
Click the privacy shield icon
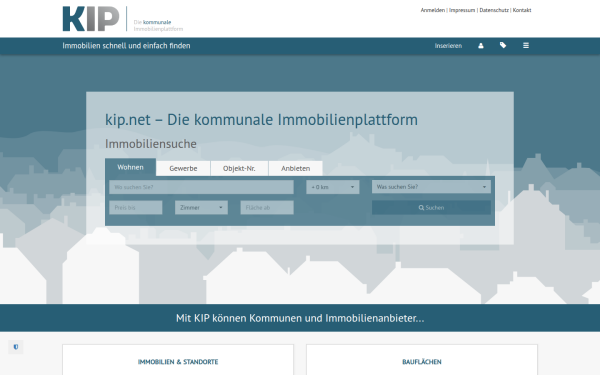16,347
